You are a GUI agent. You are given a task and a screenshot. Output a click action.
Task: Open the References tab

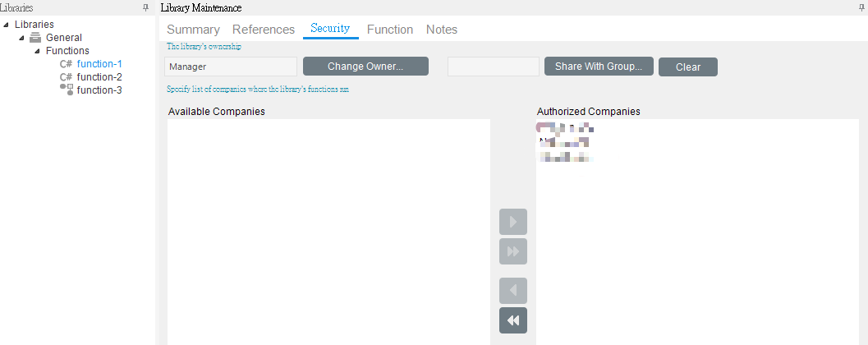point(264,30)
